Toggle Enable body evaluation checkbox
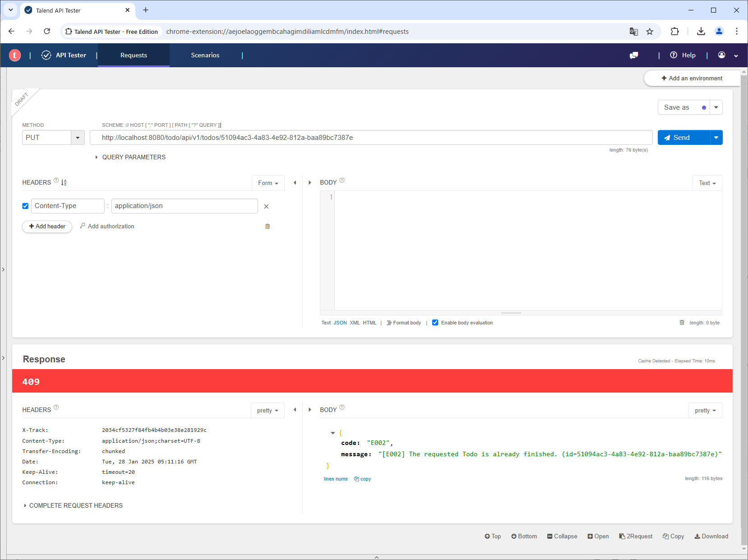748x560 pixels. (435, 323)
